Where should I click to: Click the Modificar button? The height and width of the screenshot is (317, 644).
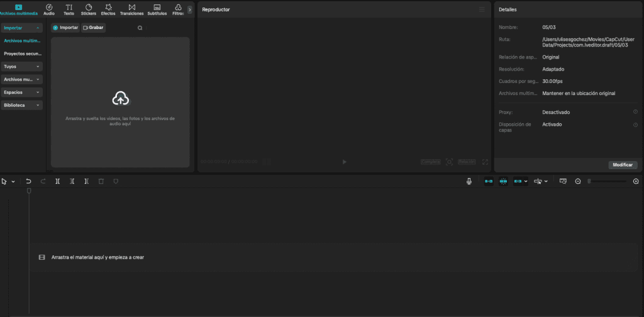click(x=623, y=165)
